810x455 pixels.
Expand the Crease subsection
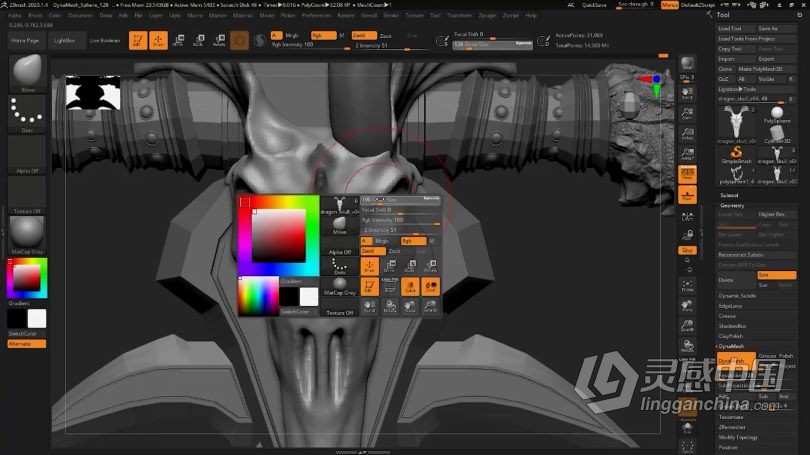point(727,316)
